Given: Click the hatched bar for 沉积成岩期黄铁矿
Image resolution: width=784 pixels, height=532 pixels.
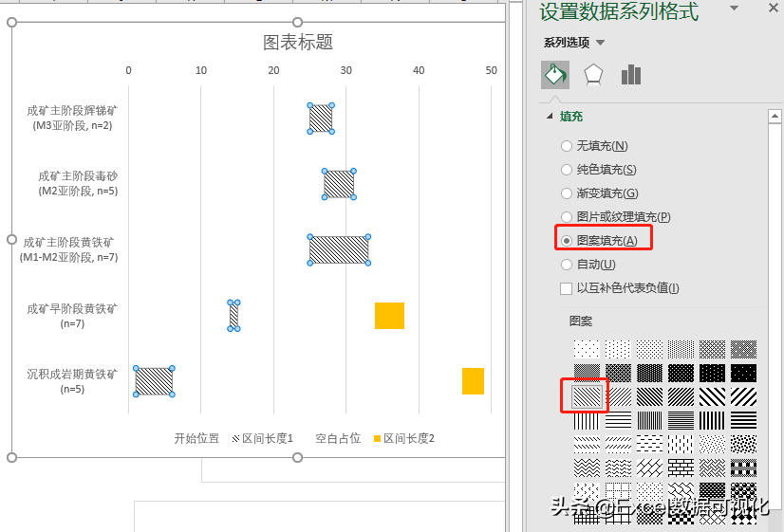Looking at the screenshot, I should tap(154, 381).
